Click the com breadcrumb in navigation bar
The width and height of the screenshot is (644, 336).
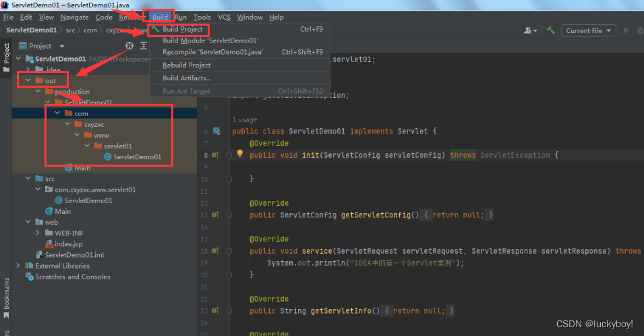click(90, 30)
